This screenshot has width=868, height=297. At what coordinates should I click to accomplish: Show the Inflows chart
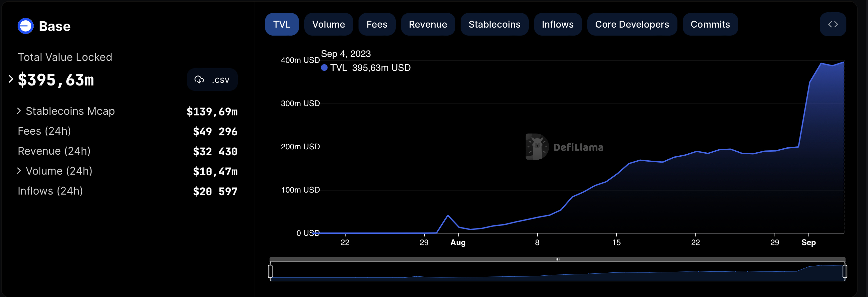(x=557, y=24)
